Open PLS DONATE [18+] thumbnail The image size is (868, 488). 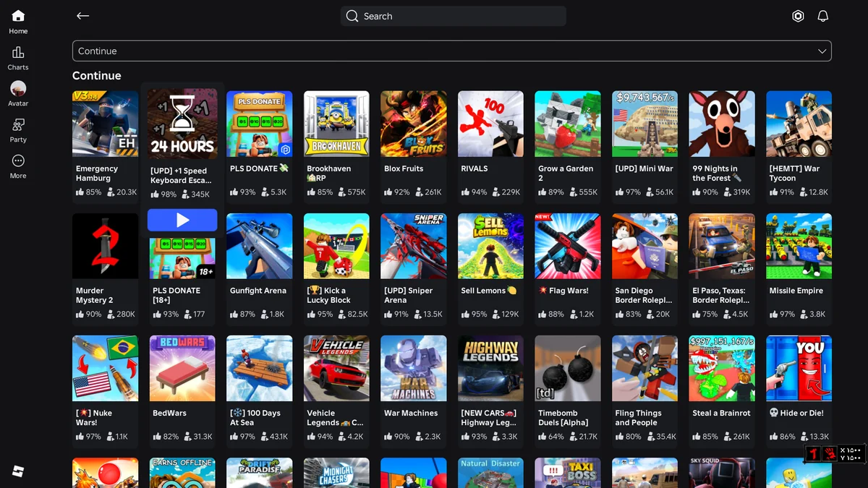point(182,257)
